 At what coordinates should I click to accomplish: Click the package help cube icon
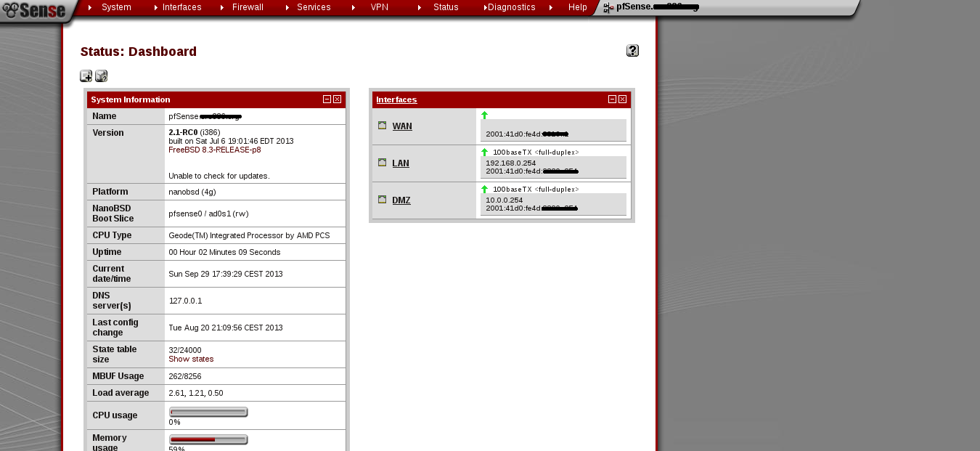[x=101, y=76]
